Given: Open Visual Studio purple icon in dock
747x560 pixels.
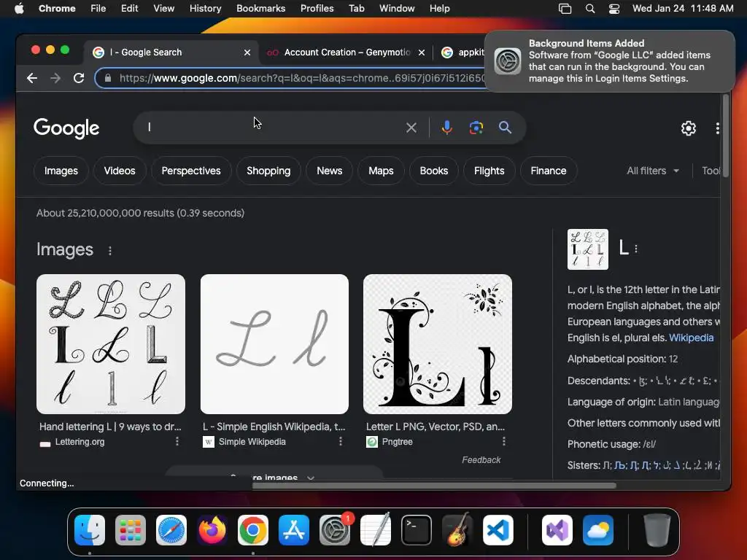Looking at the screenshot, I should [x=557, y=530].
